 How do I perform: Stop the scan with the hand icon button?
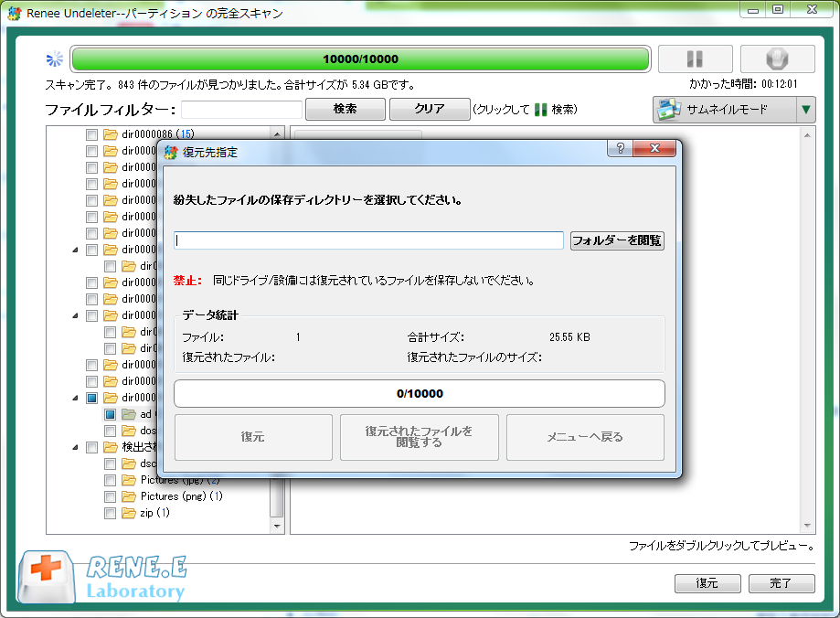pyautogui.click(x=777, y=59)
